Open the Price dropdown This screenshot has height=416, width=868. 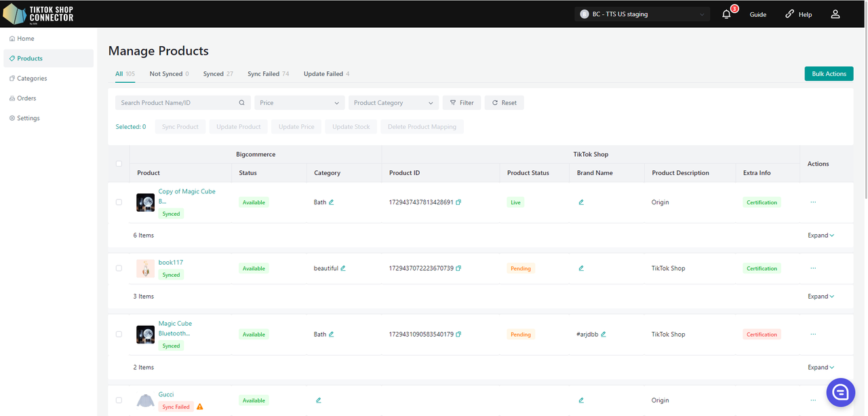pos(300,103)
